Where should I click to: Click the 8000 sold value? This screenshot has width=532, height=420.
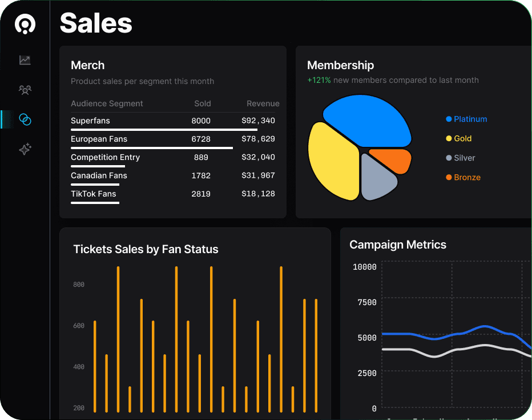[x=201, y=121]
